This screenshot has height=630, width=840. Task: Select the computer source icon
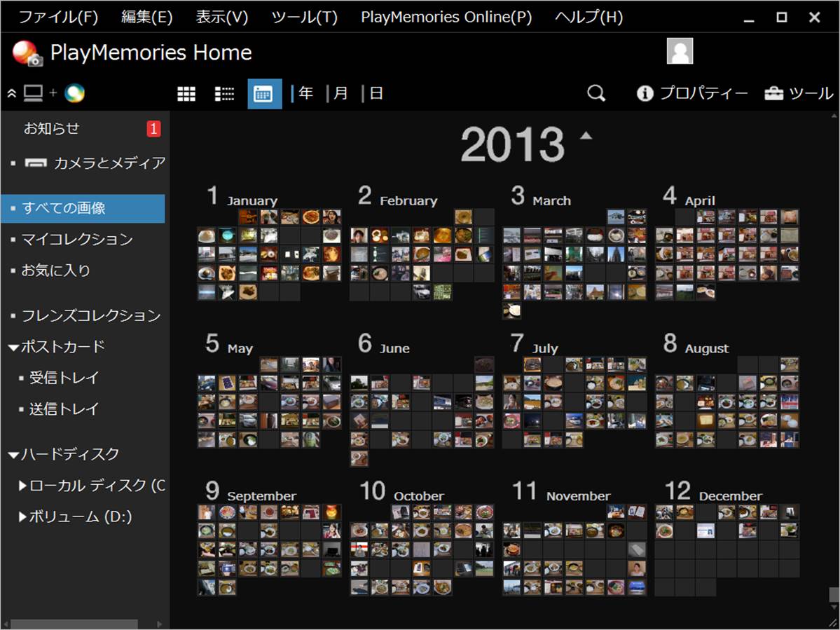[33, 93]
